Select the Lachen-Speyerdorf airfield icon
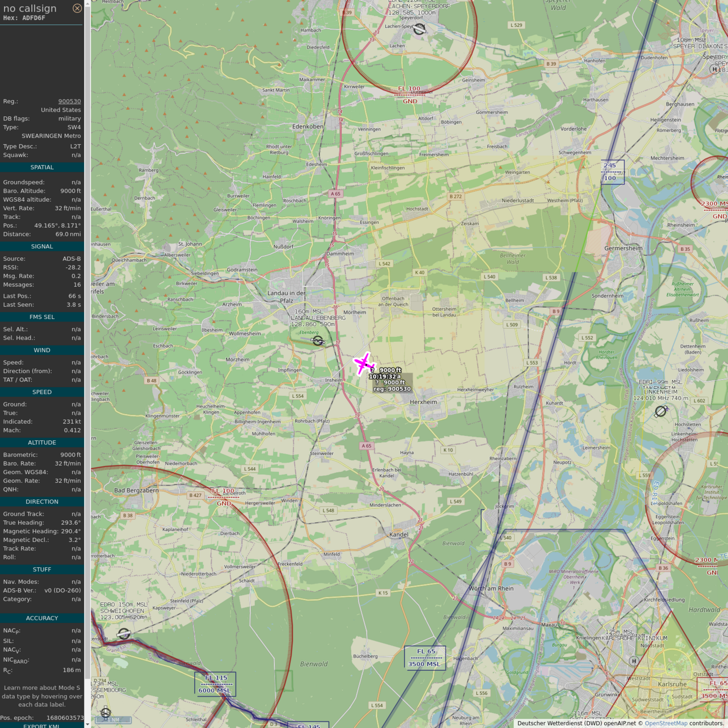 click(419, 29)
